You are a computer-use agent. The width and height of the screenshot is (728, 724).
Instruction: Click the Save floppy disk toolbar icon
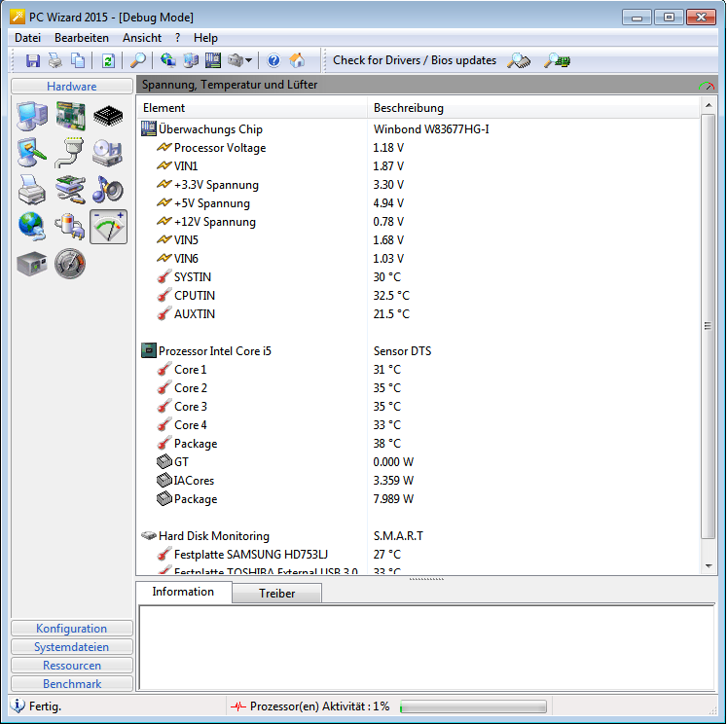[33, 60]
